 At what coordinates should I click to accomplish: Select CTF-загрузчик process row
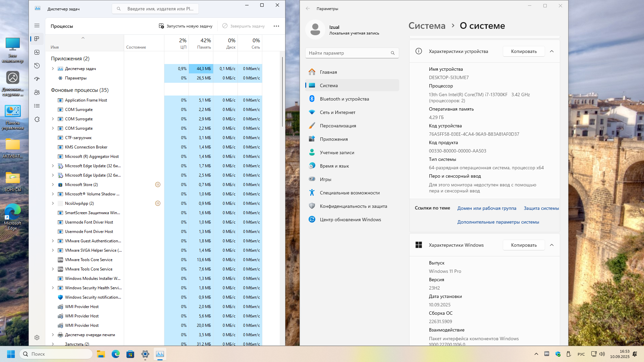[154, 138]
